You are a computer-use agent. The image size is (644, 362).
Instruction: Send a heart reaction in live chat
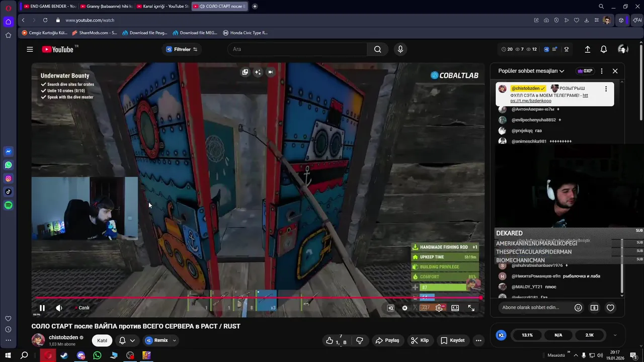click(610, 308)
